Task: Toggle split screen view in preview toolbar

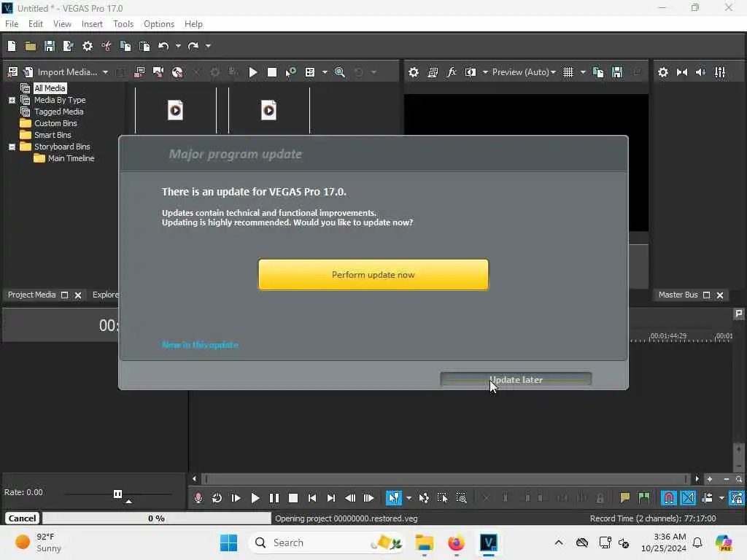Action: 471,72
